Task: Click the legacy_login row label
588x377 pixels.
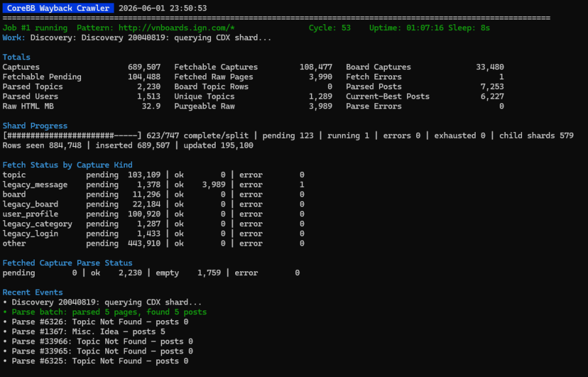Action: (30, 233)
